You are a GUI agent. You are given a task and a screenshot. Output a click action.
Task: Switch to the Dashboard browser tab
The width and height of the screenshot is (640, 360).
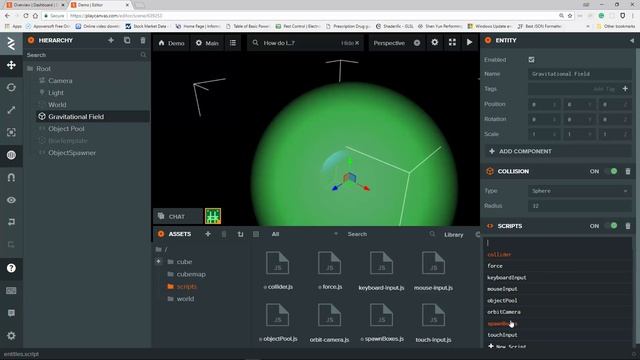click(36, 5)
